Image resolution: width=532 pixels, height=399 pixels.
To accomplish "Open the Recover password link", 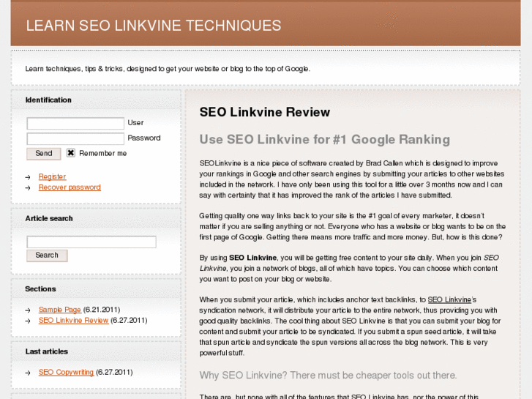I will (70, 187).
